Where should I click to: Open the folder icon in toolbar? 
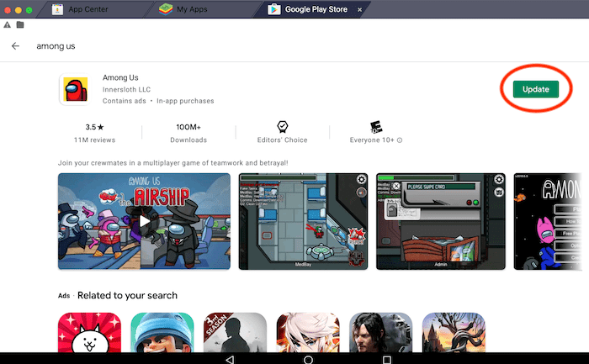pyautogui.click(x=20, y=24)
